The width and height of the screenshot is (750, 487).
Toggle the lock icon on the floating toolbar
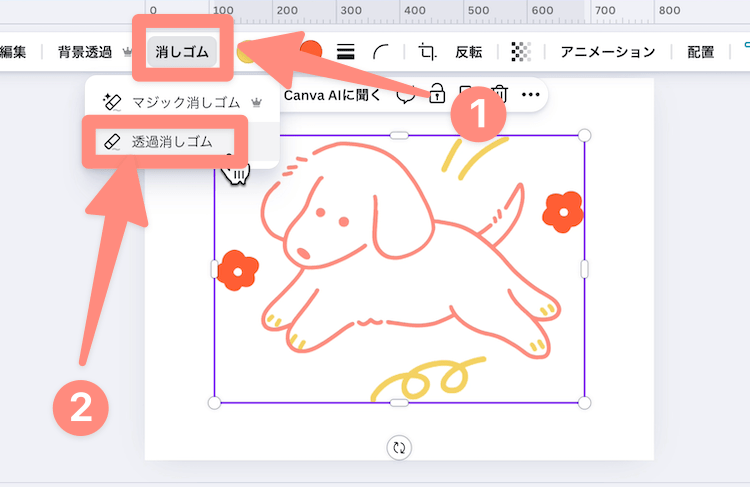(437, 93)
